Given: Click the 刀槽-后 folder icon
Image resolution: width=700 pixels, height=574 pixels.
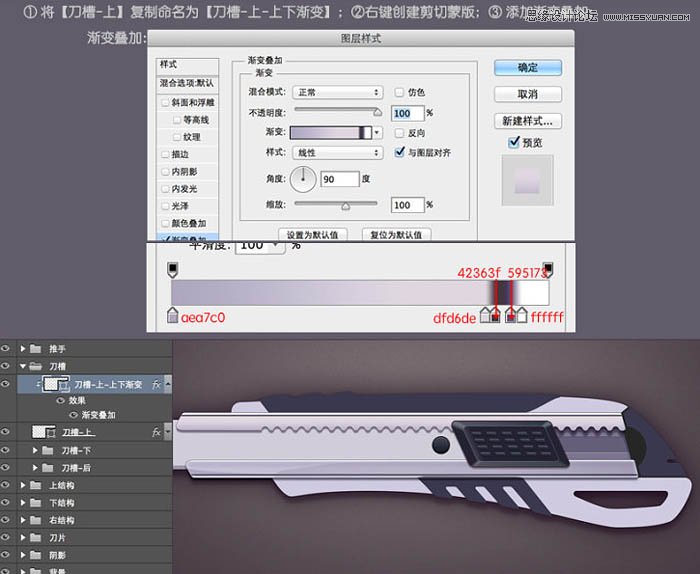Looking at the screenshot, I should 48,468.
